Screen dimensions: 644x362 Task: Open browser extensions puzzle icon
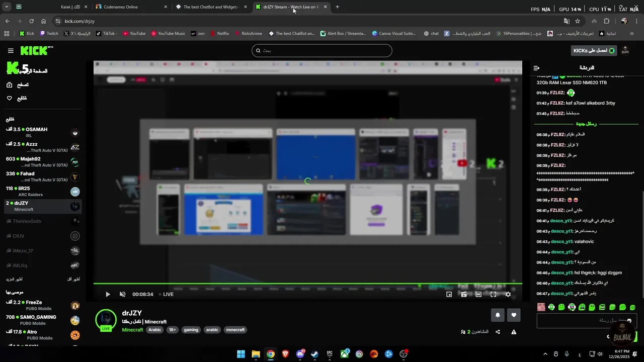coord(606,21)
